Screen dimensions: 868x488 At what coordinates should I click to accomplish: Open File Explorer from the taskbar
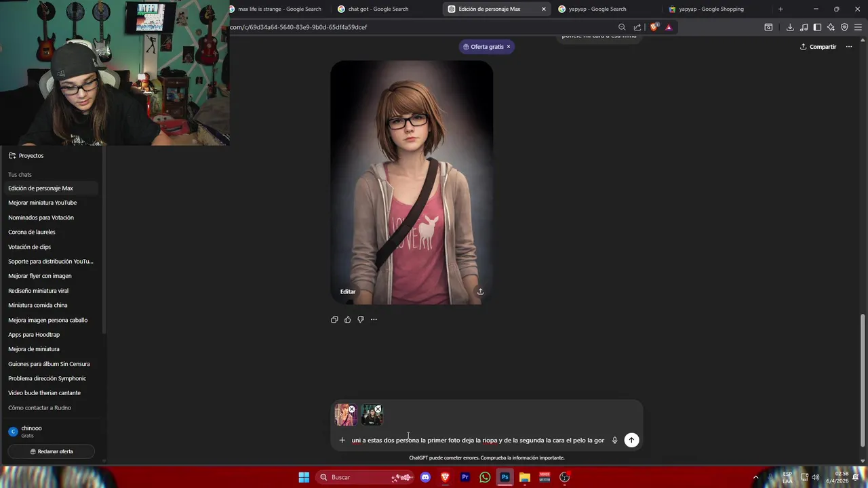pyautogui.click(x=525, y=477)
